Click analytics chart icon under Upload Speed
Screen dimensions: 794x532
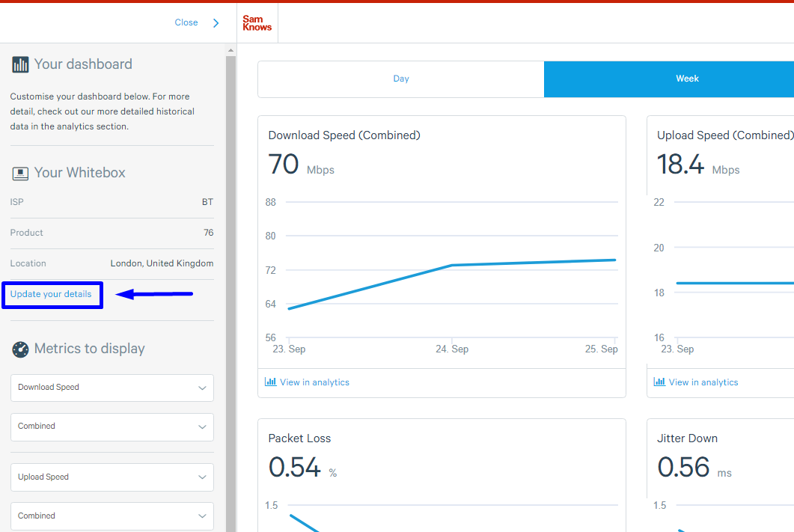(x=659, y=382)
